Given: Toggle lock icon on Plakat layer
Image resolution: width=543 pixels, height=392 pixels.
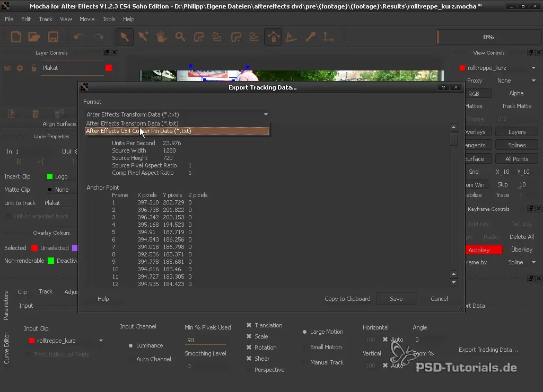Looking at the screenshot, I should (x=33, y=68).
